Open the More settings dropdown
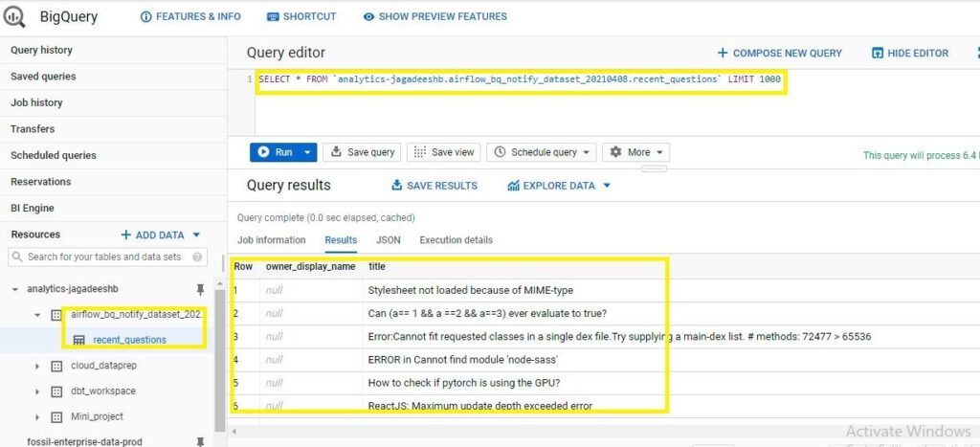 (636, 152)
